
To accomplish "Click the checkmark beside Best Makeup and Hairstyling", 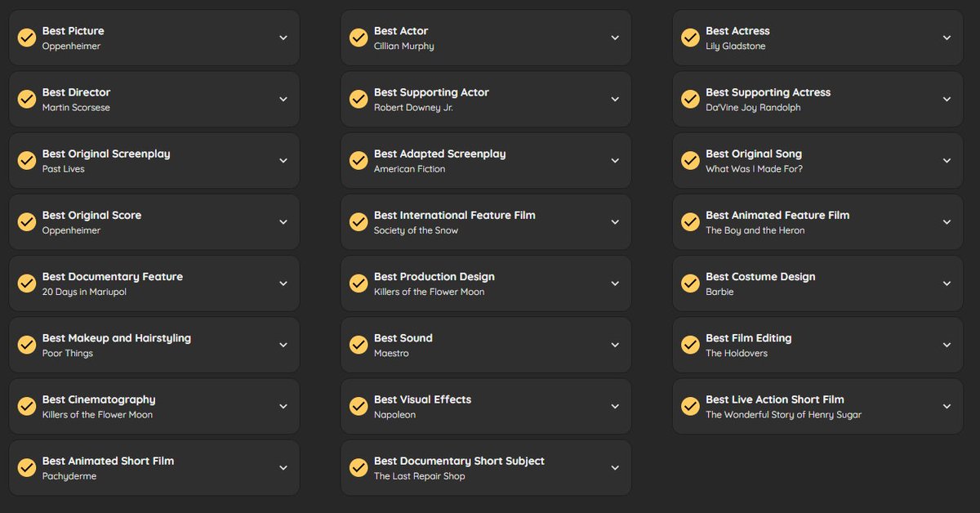I will [27, 345].
